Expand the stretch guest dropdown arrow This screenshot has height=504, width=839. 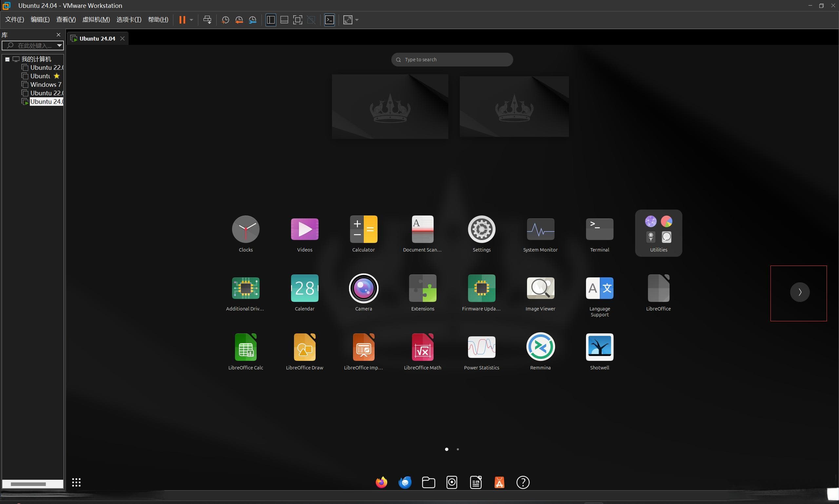click(357, 20)
